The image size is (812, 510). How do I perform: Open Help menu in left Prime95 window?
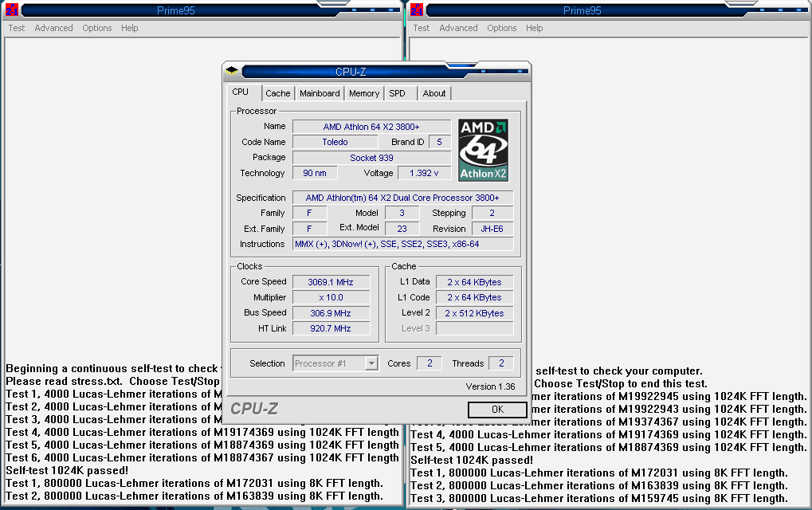coord(129,28)
